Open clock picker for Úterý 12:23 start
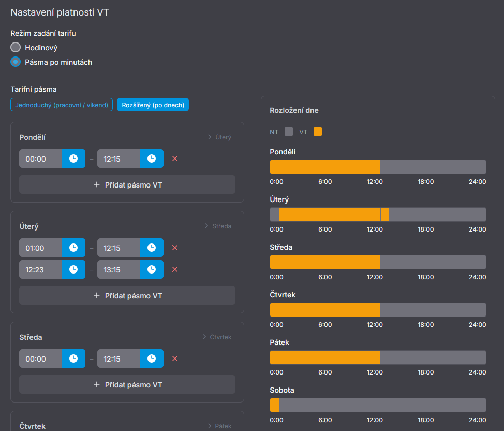This screenshot has width=504, height=431. [x=73, y=269]
